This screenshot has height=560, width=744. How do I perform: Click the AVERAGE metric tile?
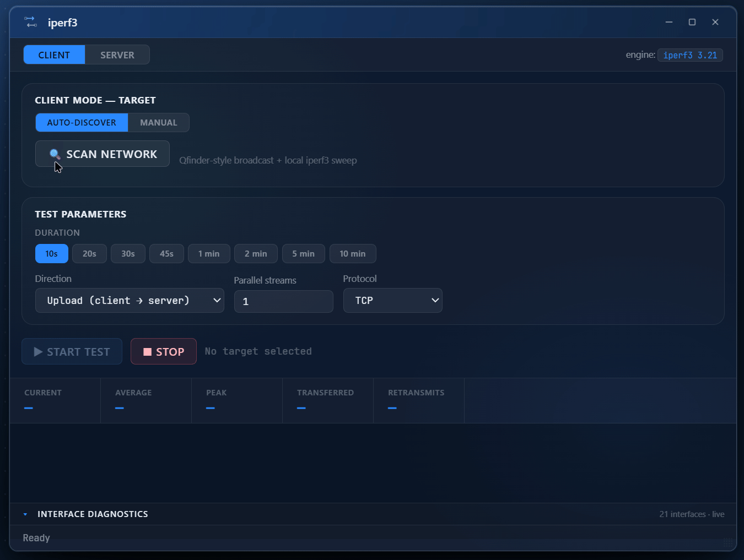pos(146,400)
